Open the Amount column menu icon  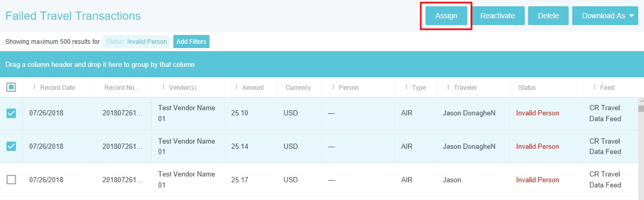[x=236, y=87]
